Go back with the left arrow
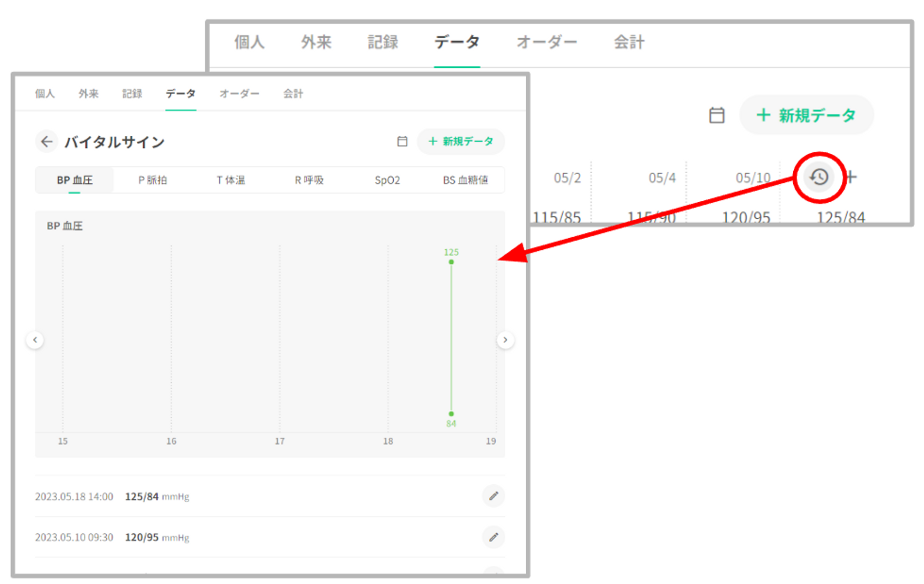Viewport: 924px width, 584px height. coord(46,141)
